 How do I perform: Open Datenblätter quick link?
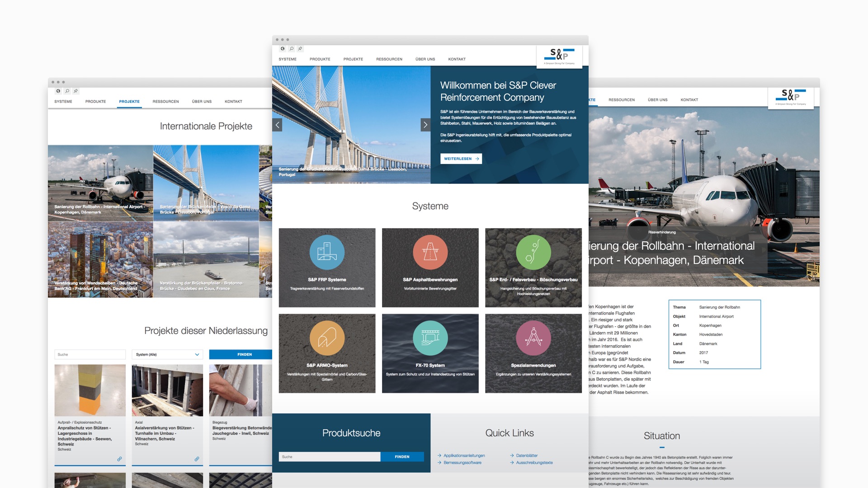pos(527,455)
